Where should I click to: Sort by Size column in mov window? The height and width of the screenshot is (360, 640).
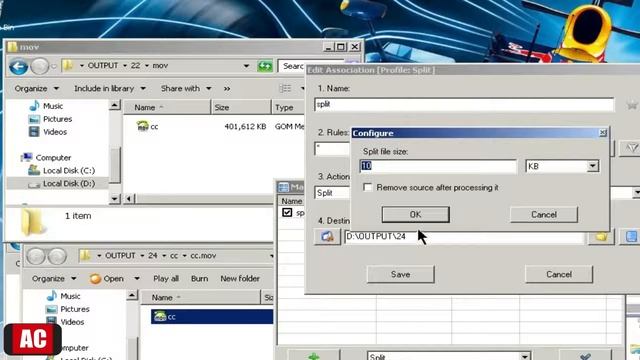[x=241, y=107]
